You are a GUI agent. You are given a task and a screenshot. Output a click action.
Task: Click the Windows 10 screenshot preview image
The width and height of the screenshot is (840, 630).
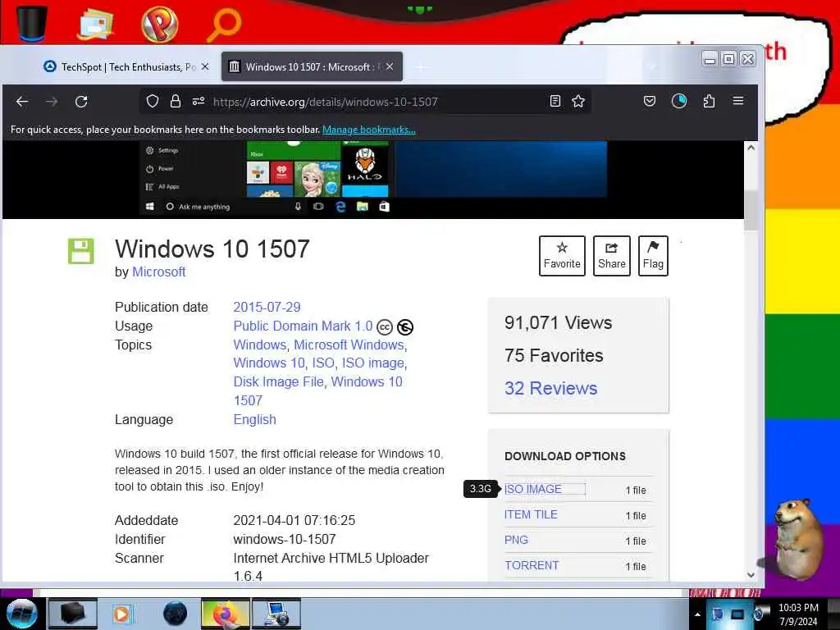pyautogui.click(x=373, y=179)
